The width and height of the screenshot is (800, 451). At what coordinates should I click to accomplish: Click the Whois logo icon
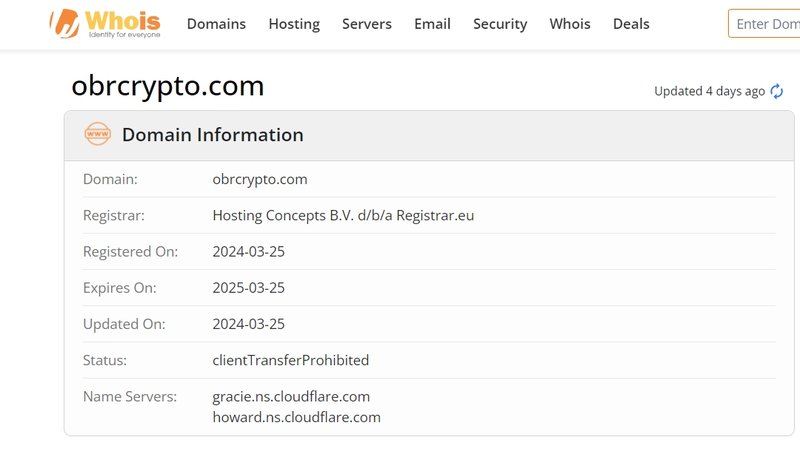point(66,23)
